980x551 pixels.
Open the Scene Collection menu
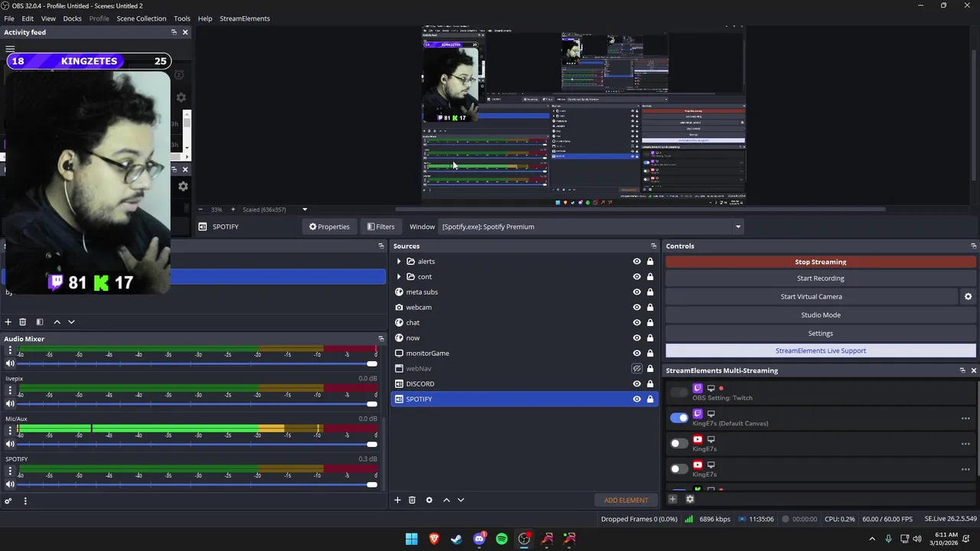point(141,18)
